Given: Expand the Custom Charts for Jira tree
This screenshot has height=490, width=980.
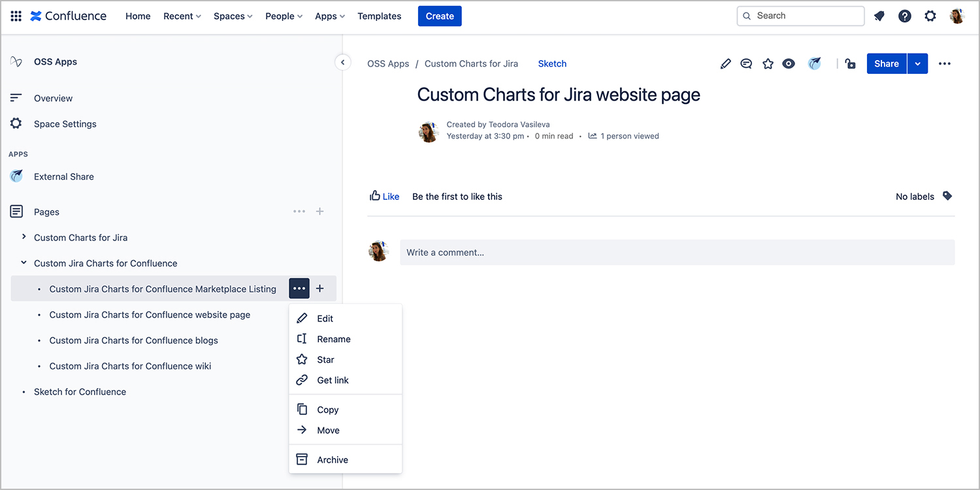Looking at the screenshot, I should [x=24, y=237].
